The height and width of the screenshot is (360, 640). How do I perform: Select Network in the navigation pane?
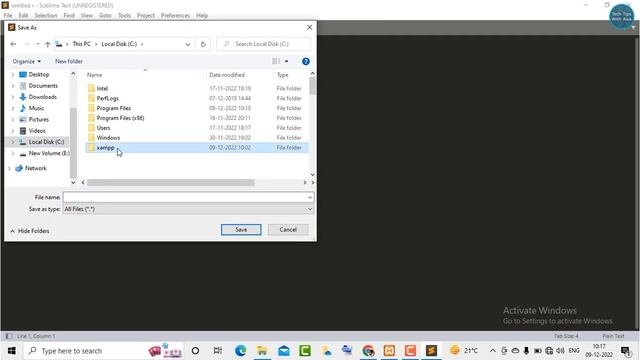coord(36,168)
